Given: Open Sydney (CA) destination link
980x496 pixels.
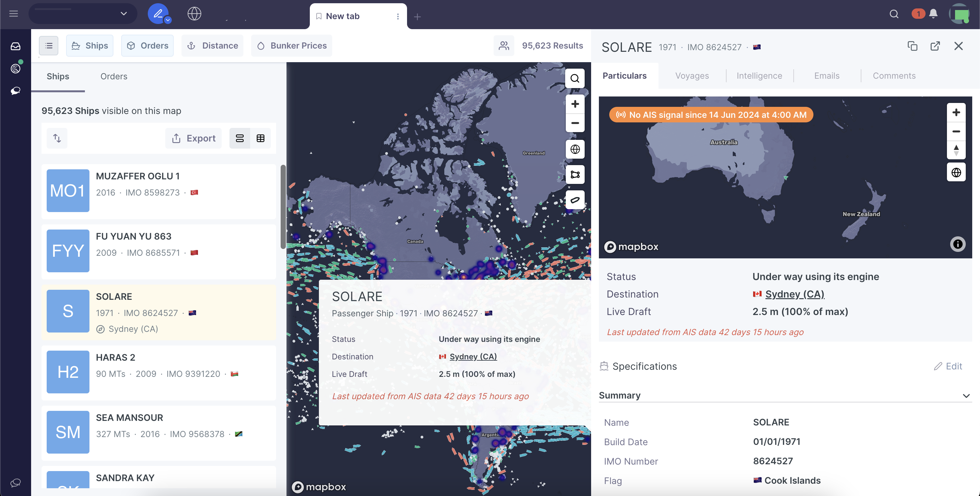Looking at the screenshot, I should pyautogui.click(x=794, y=294).
